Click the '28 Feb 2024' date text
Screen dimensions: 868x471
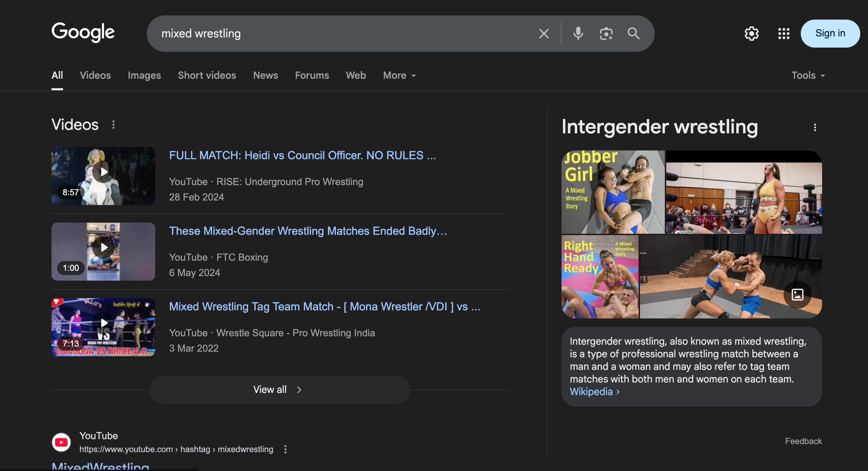click(197, 197)
